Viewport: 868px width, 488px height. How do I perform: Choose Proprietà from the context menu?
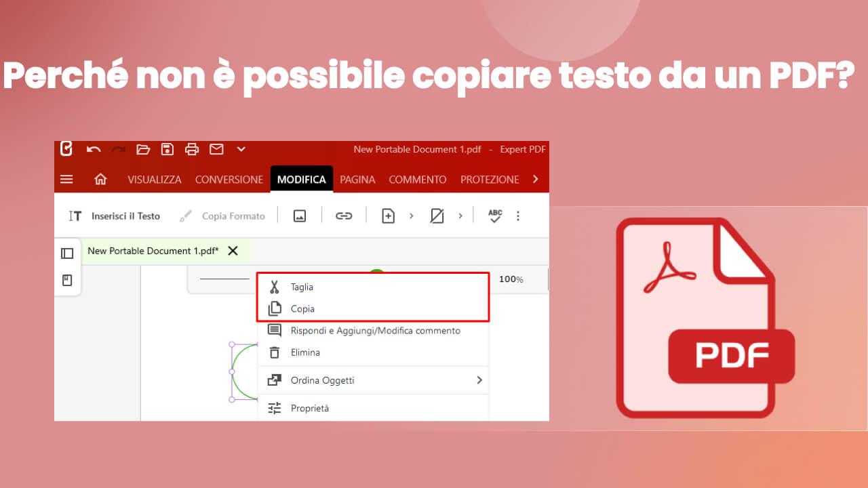pyautogui.click(x=373, y=408)
